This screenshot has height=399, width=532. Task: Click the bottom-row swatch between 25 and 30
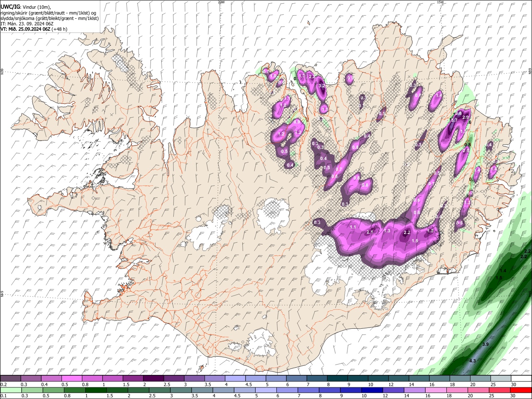(499, 390)
